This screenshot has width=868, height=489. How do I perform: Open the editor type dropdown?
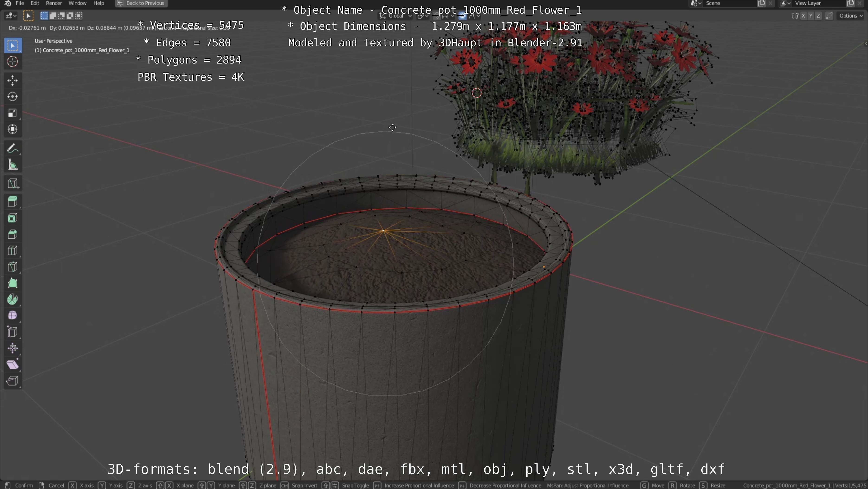click(10, 16)
